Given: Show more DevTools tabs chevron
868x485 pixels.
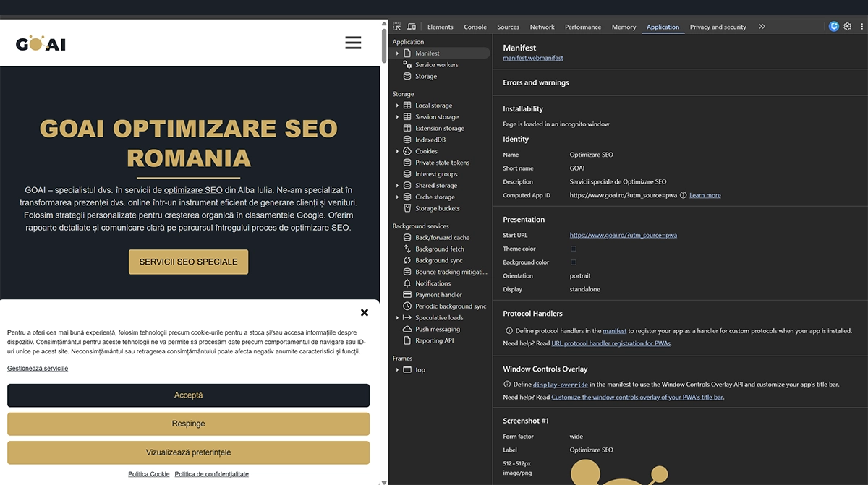Looking at the screenshot, I should click(762, 27).
